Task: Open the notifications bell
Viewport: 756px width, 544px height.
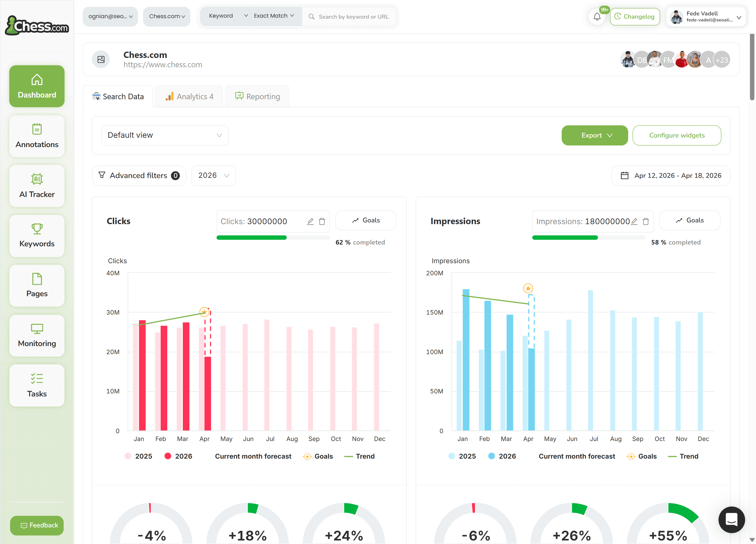Action: tap(597, 17)
